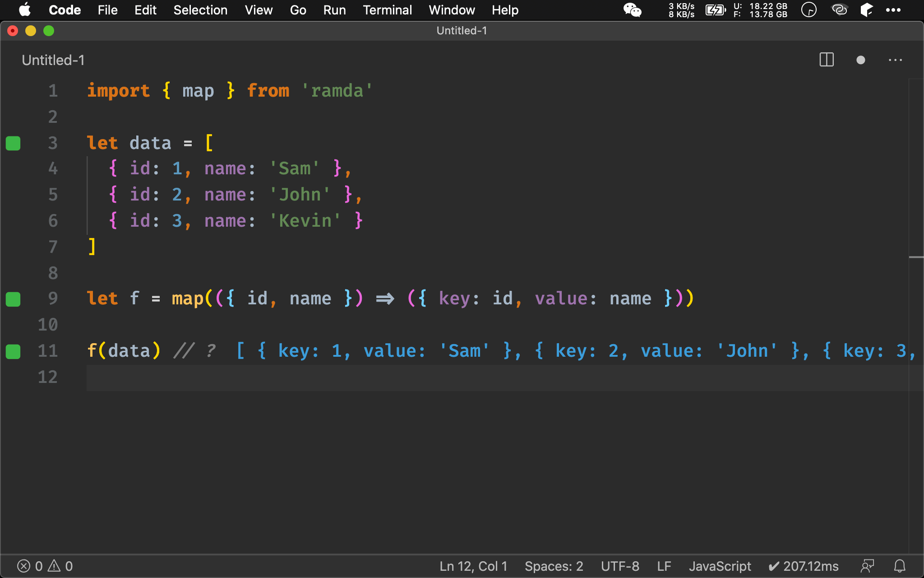Change indentation via Spaces: 2
924x578 pixels.
click(554, 566)
